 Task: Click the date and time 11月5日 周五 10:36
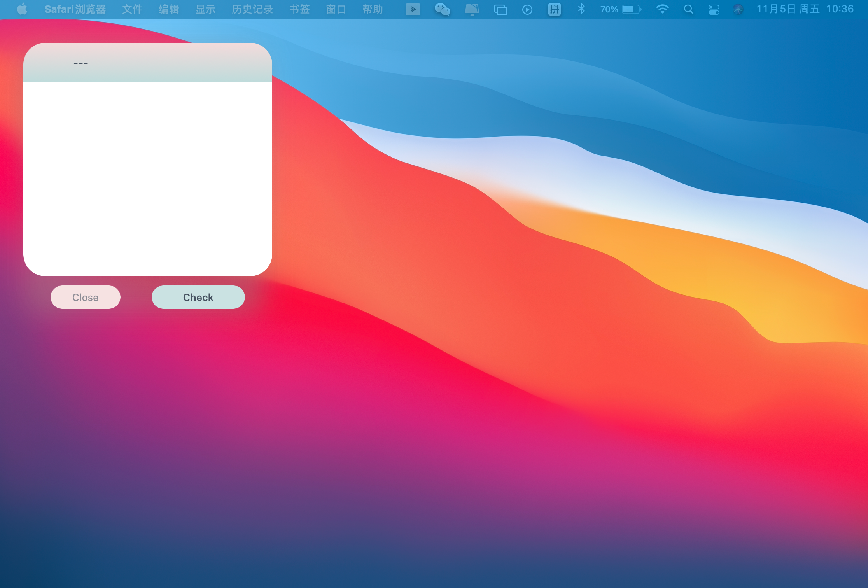click(805, 9)
